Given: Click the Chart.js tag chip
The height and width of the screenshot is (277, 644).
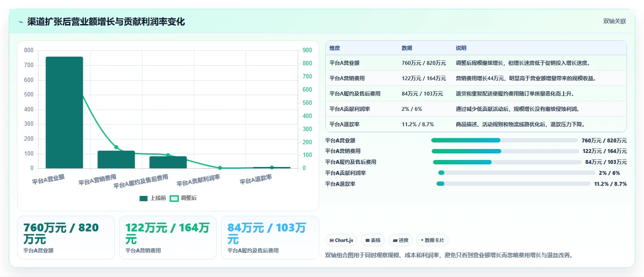Looking at the screenshot, I should click(341, 240).
